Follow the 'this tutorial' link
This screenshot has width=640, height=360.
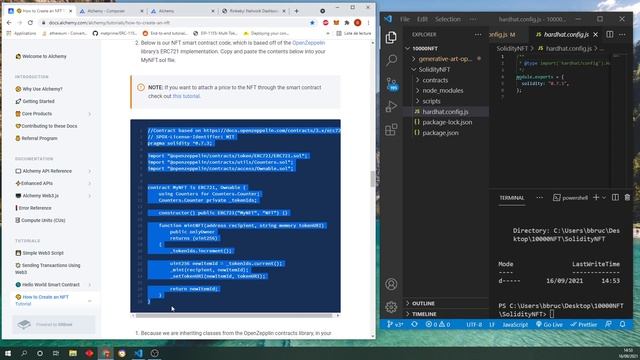tap(186, 96)
